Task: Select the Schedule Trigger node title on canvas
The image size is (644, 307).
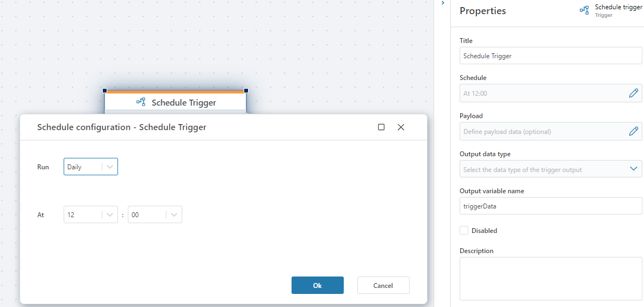Action: pyautogui.click(x=184, y=102)
